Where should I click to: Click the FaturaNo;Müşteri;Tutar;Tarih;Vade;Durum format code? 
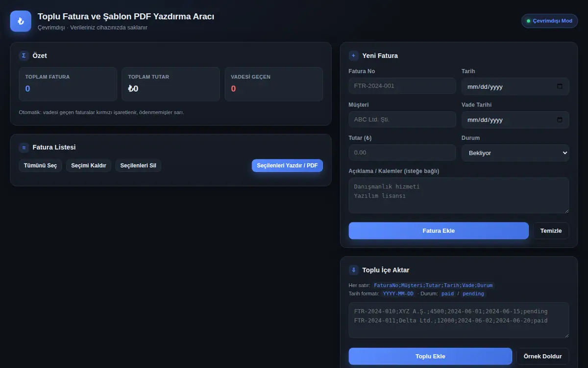pyautogui.click(x=433, y=285)
